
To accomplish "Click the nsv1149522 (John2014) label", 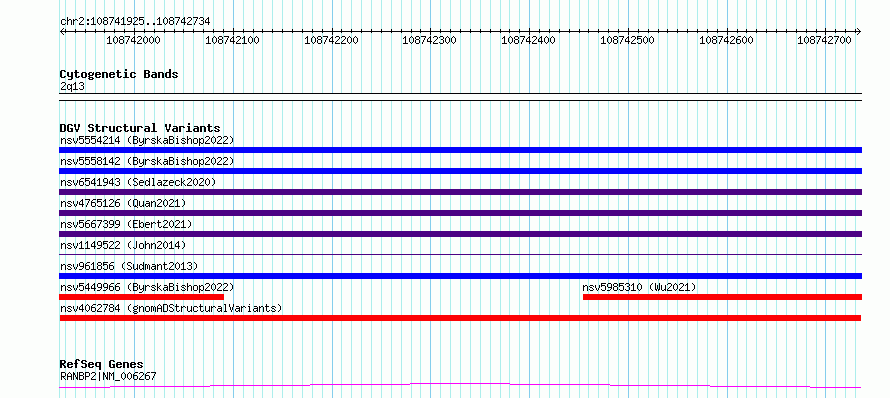I will (123, 245).
